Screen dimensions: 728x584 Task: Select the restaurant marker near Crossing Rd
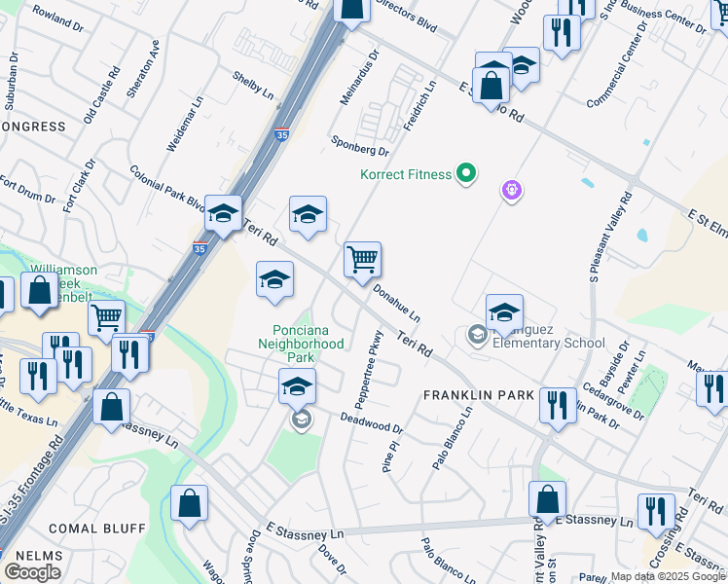pyautogui.click(x=657, y=515)
